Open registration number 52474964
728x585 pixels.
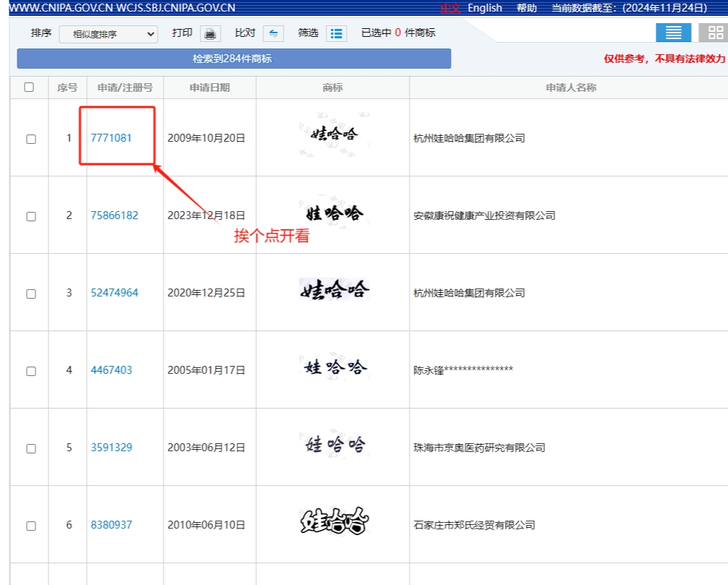tap(114, 293)
